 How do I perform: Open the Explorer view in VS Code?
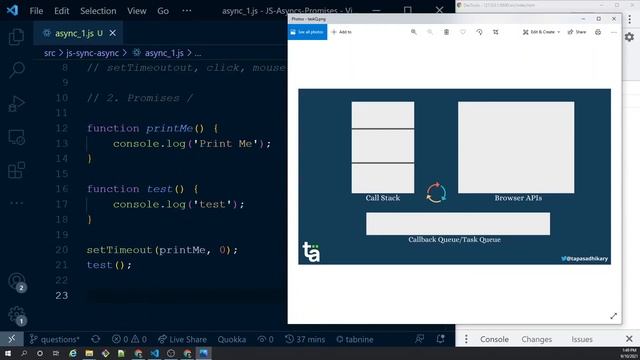click(x=16, y=37)
